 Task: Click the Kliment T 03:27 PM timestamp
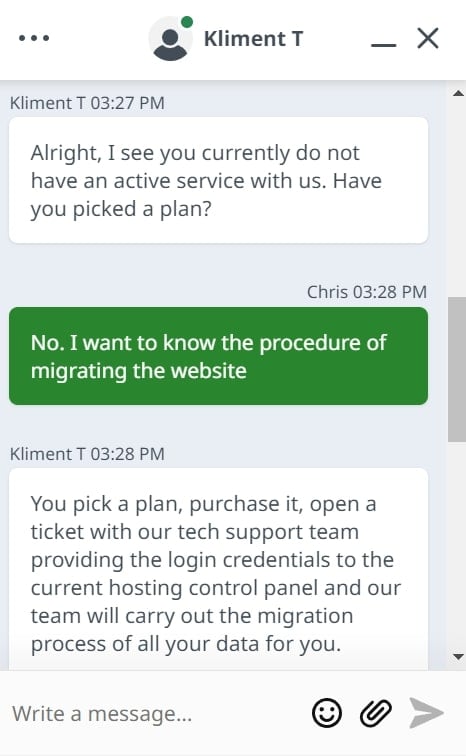[x=87, y=103]
